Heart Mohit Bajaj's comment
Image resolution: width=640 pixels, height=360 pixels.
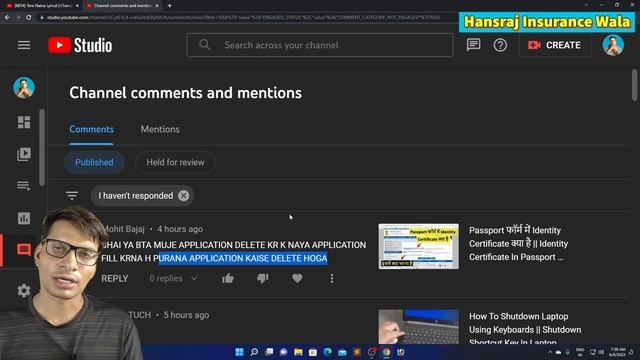[297, 278]
